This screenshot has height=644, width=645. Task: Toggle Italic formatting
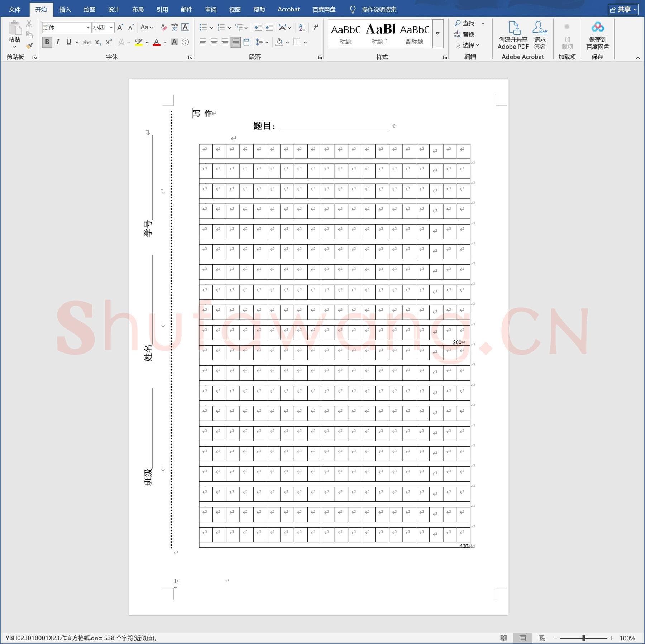pos(58,42)
